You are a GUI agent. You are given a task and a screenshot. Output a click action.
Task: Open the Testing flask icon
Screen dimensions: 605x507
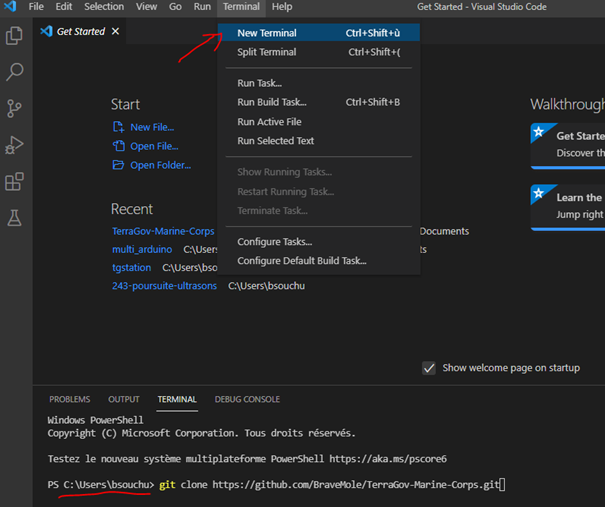click(14, 218)
